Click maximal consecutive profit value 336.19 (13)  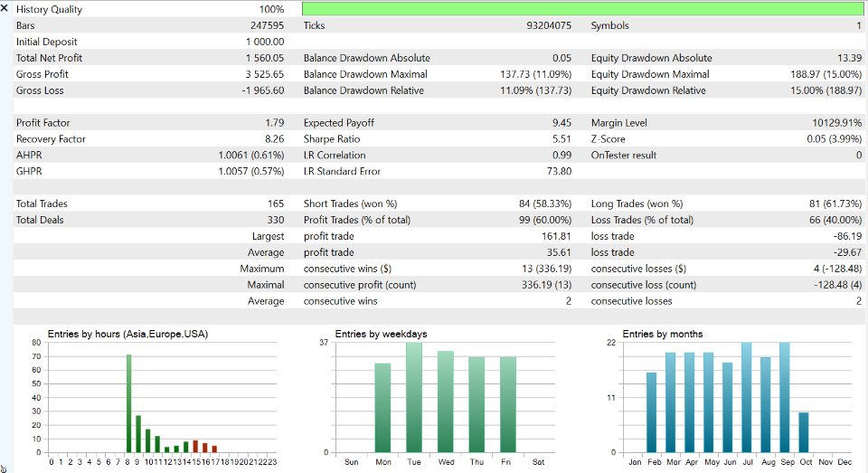click(546, 285)
